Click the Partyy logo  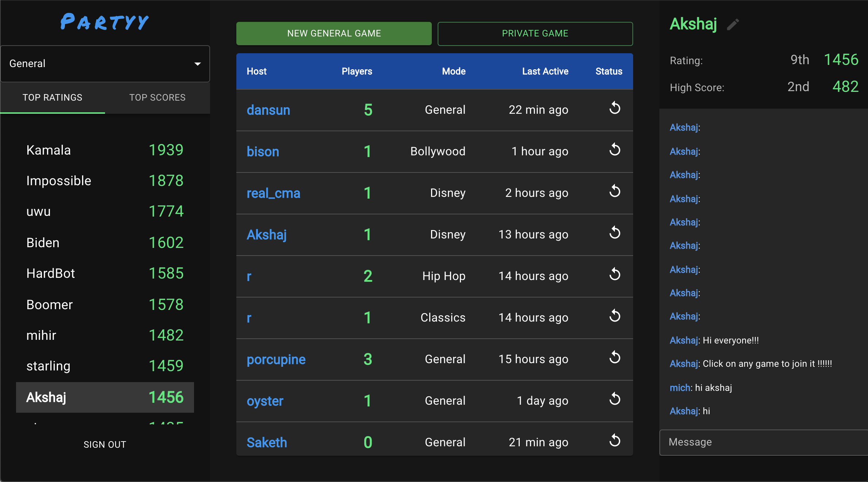tap(105, 22)
